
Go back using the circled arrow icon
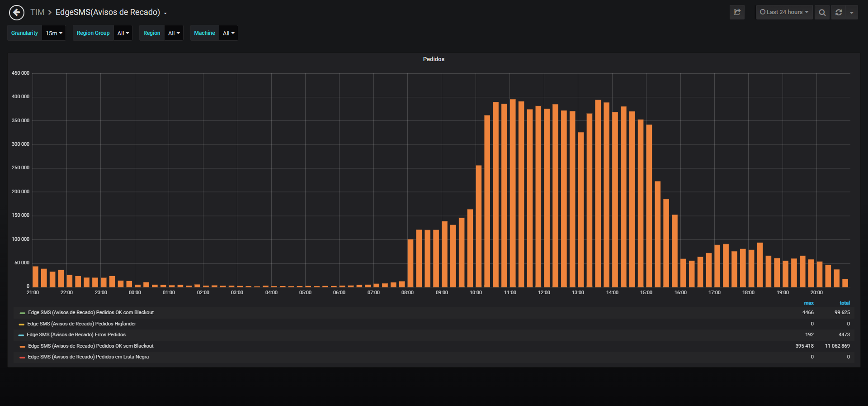[x=17, y=12]
